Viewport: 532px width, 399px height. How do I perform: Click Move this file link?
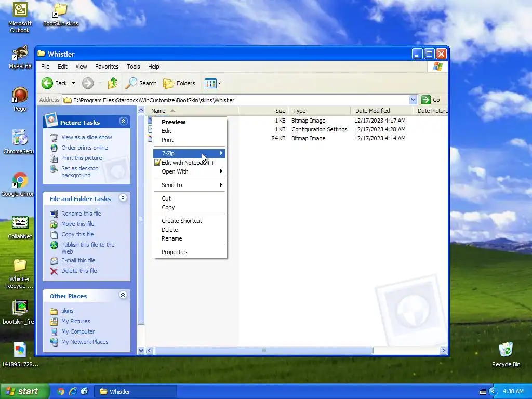78,224
